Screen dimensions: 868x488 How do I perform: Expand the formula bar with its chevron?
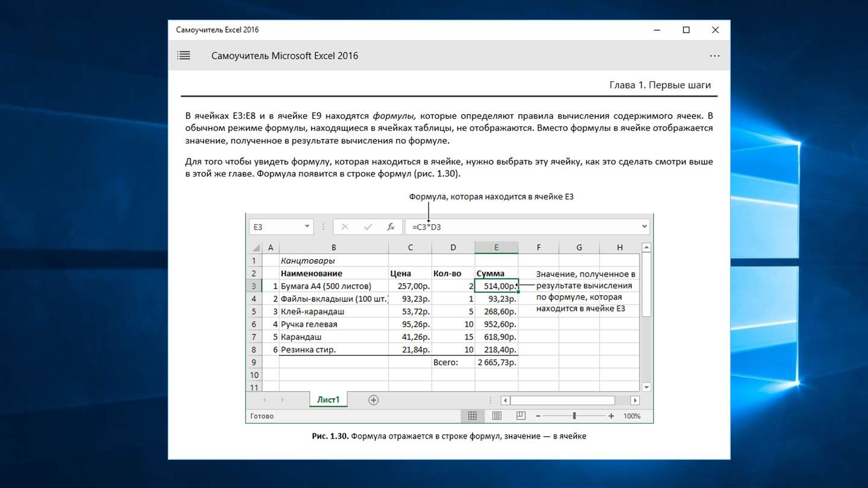(644, 227)
